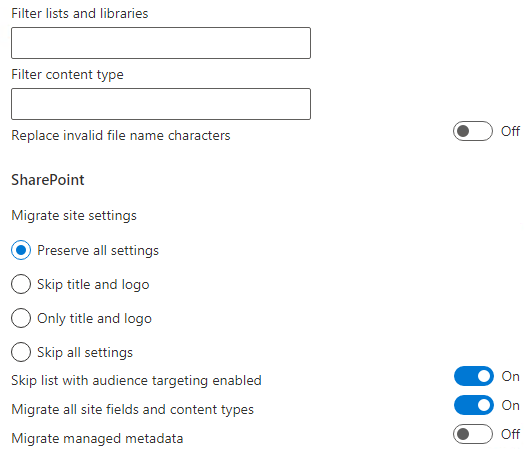Click the Migrate site settings label
Viewport: 527px width, 449px height.
pyautogui.click(x=74, y=215)
